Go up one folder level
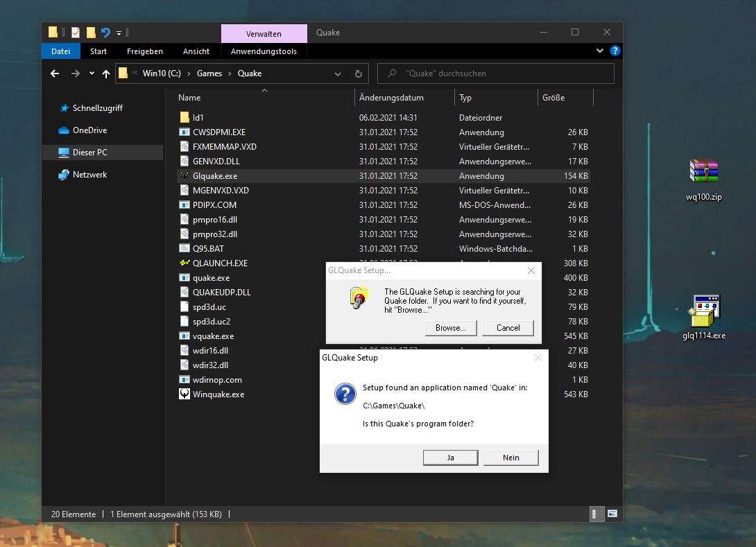 106,73
